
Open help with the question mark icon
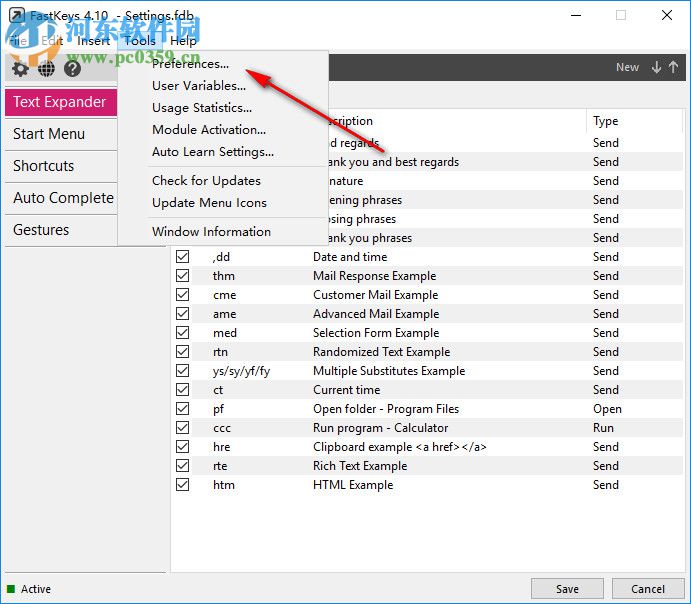(x=72, y=69)
